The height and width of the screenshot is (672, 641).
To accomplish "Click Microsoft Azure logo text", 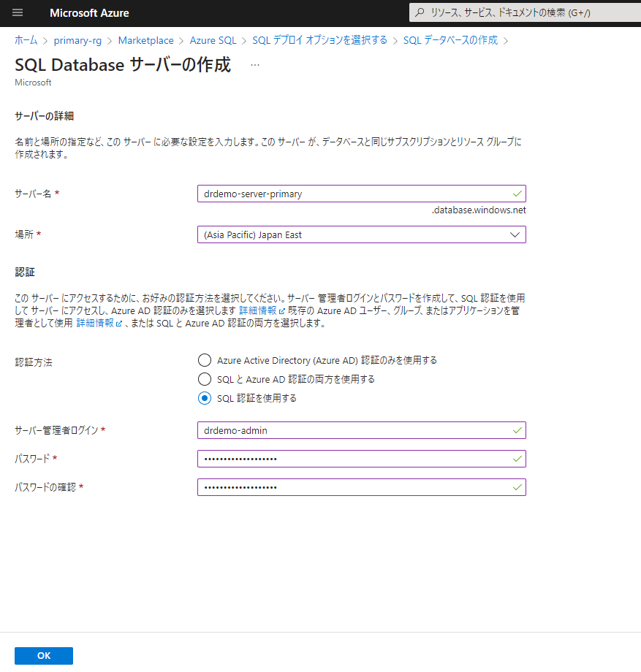I will 89,13.
